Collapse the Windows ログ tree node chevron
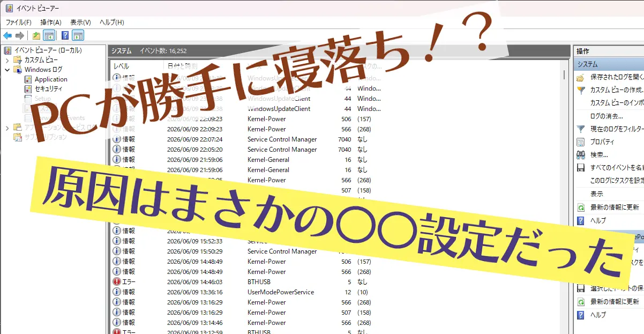The height and width of the screenshot is (334, 644). tap(8, 70)
